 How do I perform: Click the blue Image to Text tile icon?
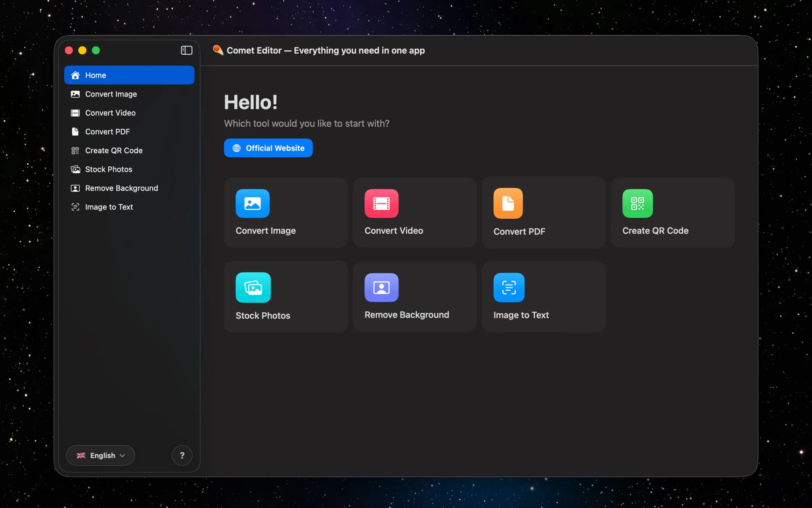click(x=509, y=287)
